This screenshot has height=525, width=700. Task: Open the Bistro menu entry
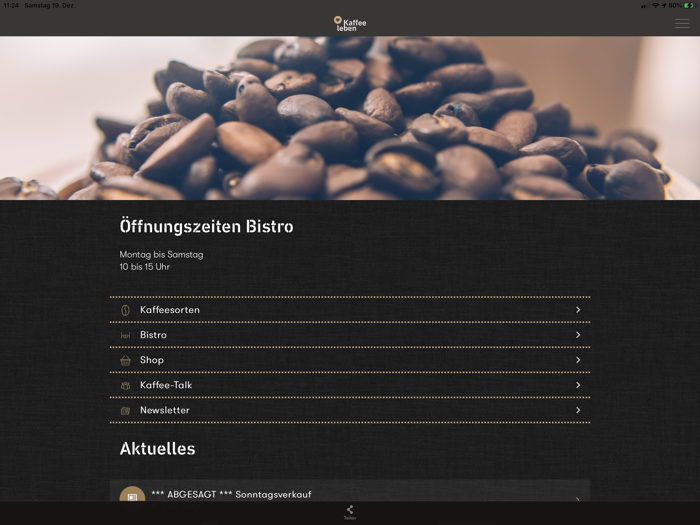(350, 335)
